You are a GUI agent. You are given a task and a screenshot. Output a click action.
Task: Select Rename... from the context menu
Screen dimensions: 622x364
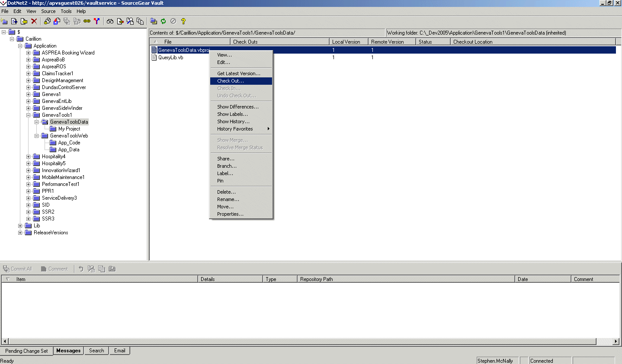[241, 199]
